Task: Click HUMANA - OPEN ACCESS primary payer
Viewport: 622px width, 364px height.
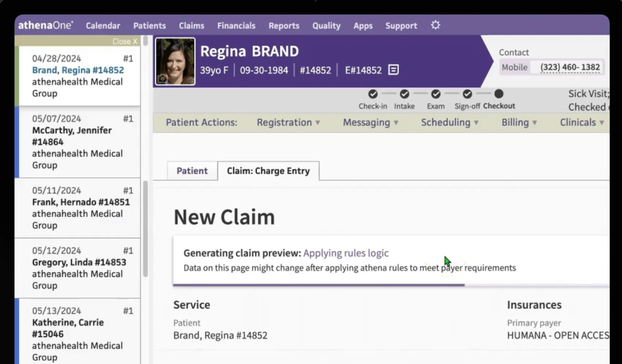Action: [558, 335]
